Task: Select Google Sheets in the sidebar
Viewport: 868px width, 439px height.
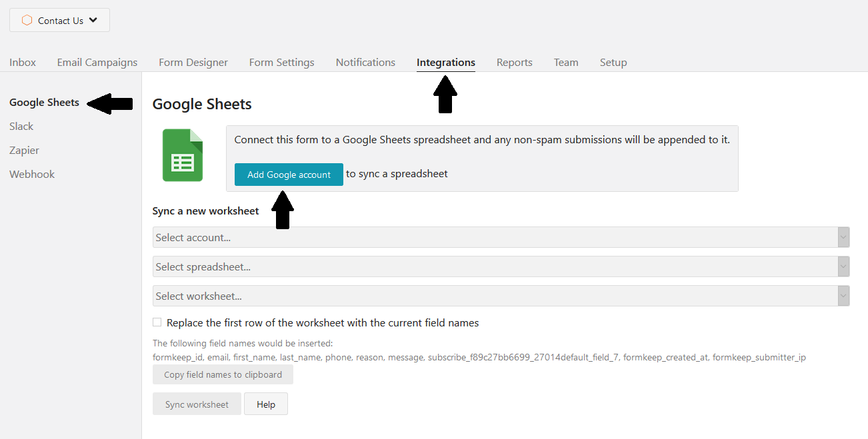Action: coord(44,102)
